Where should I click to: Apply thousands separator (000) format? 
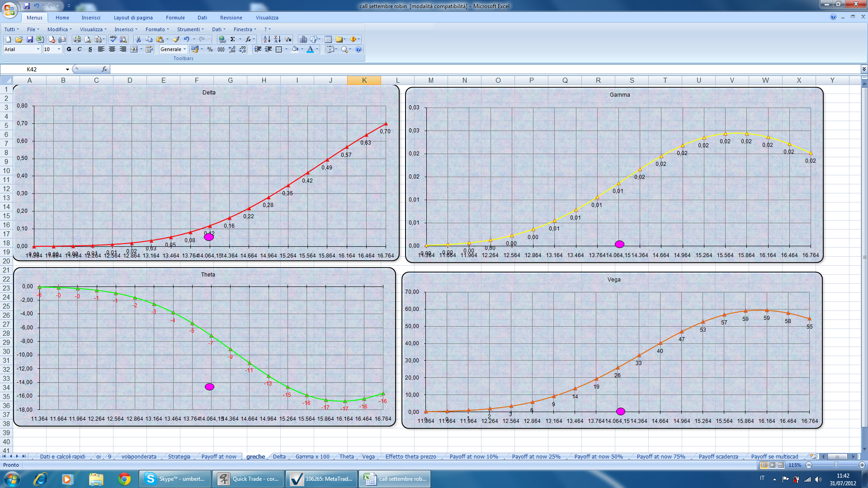[221, 49]
